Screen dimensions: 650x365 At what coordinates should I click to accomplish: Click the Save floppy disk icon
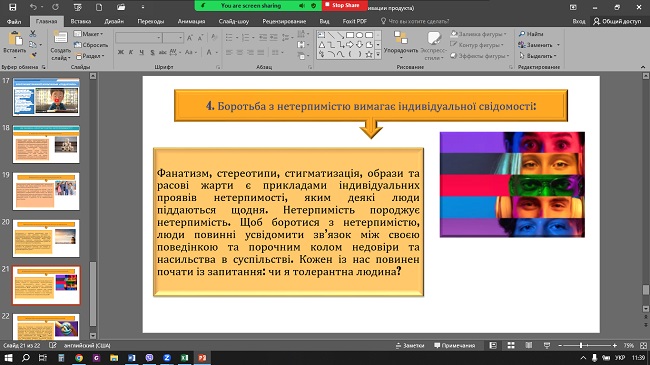coord(13,7)
